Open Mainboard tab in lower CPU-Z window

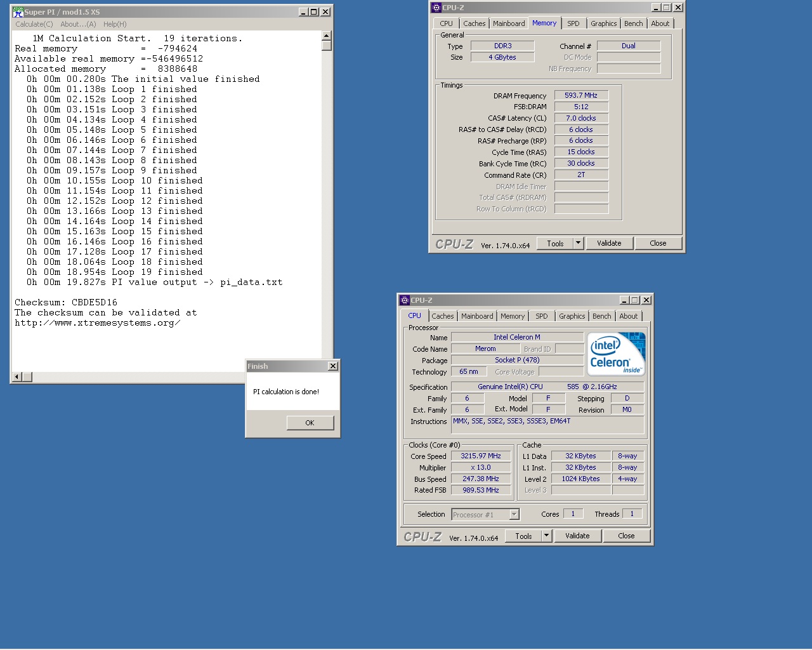click(x=477, y=316)
